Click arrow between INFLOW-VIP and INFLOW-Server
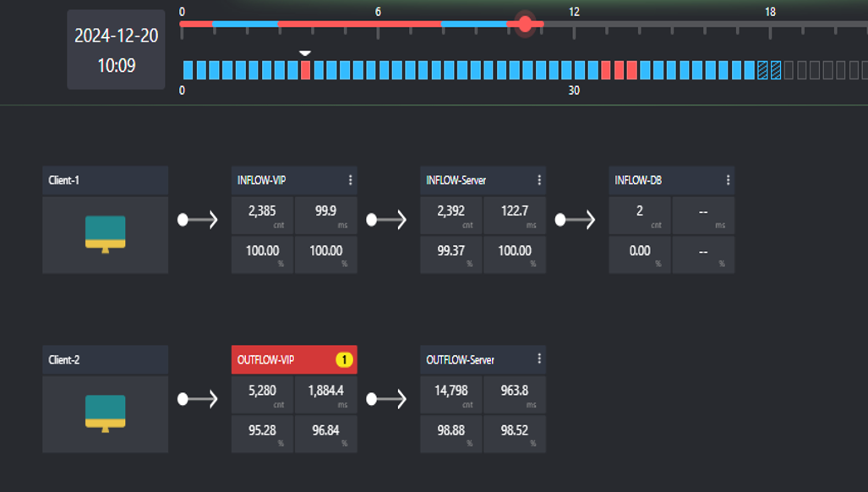 (387, 220)
